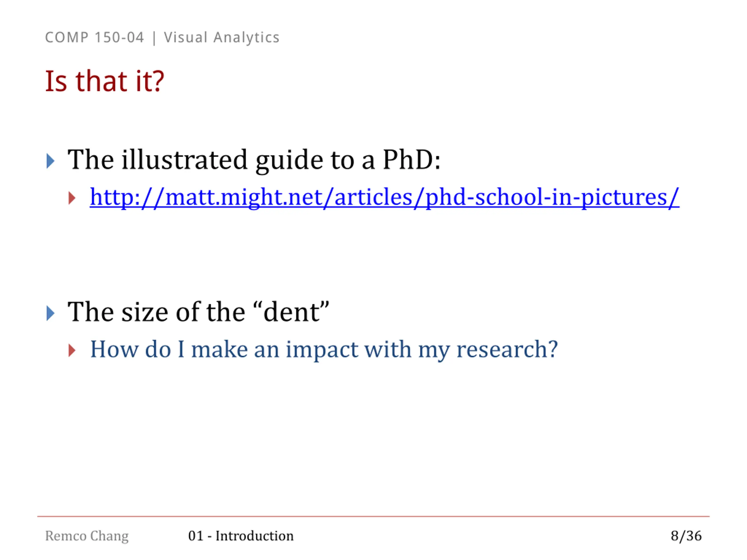Click the header text 'COMP 150-04 | Visual Analytics'
Image resolution: width=747 pixels, height=560 pixels.
[x=163, y=37]
